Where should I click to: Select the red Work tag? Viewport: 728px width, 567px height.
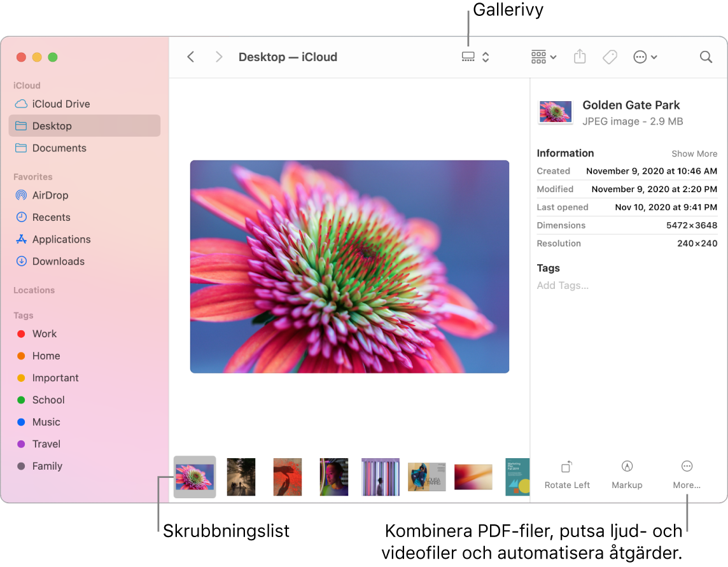[x=85, y=333]
